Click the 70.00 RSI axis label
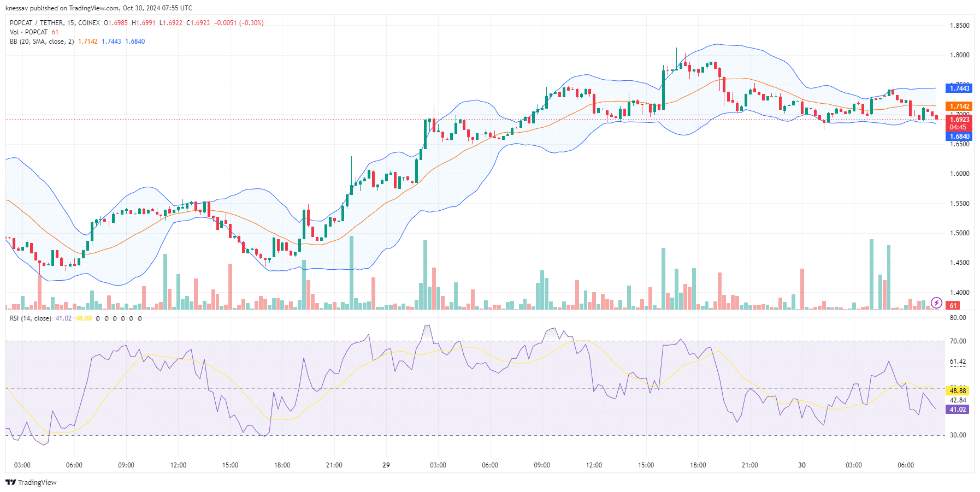Image resolution: width=980 pixels, height=492 pixels. coord(958,341)
